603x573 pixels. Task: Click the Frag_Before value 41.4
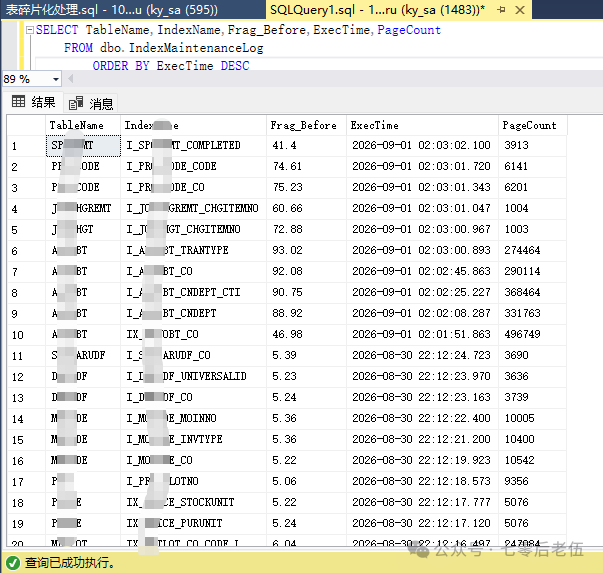[284, 145]
